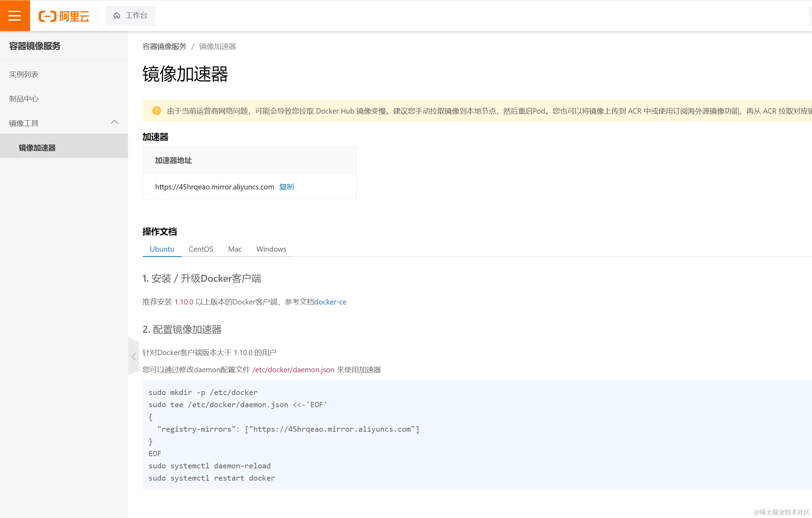Open the 工作台 workbench button
Screen dimensions: 812x518
click(130, 16)
